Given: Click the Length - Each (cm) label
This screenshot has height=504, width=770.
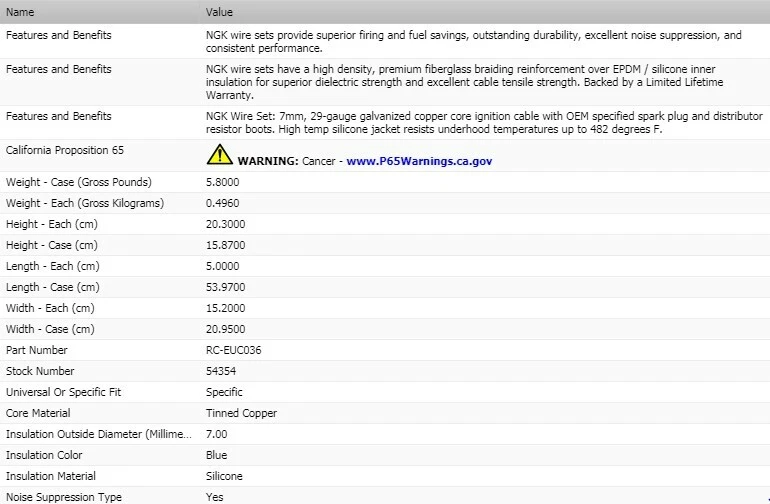Looking at the screenshot, I should click(53, 266).
